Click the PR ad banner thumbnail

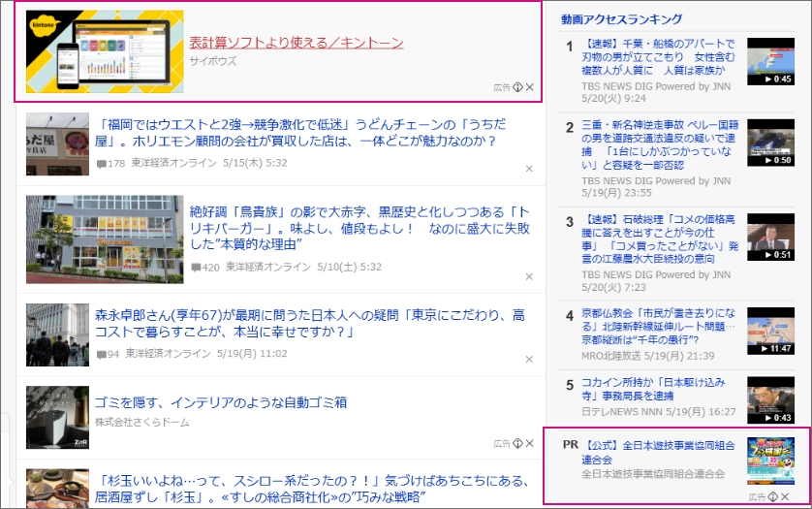770,461
